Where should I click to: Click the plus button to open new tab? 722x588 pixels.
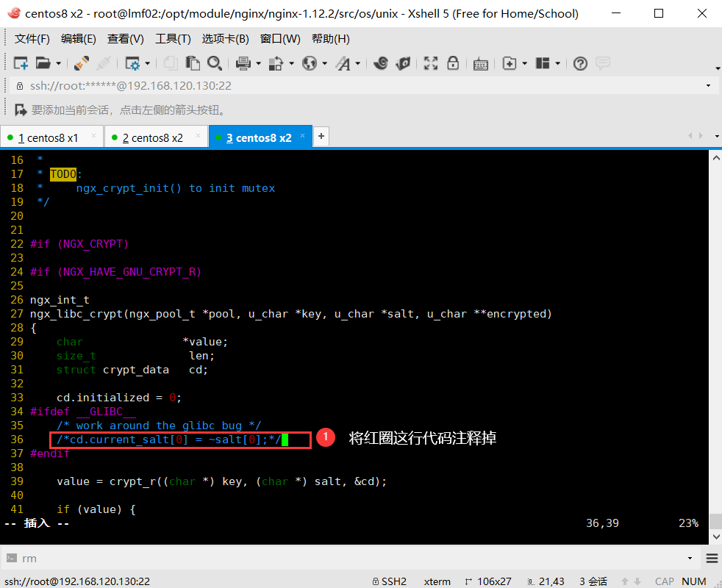[321, 136]
